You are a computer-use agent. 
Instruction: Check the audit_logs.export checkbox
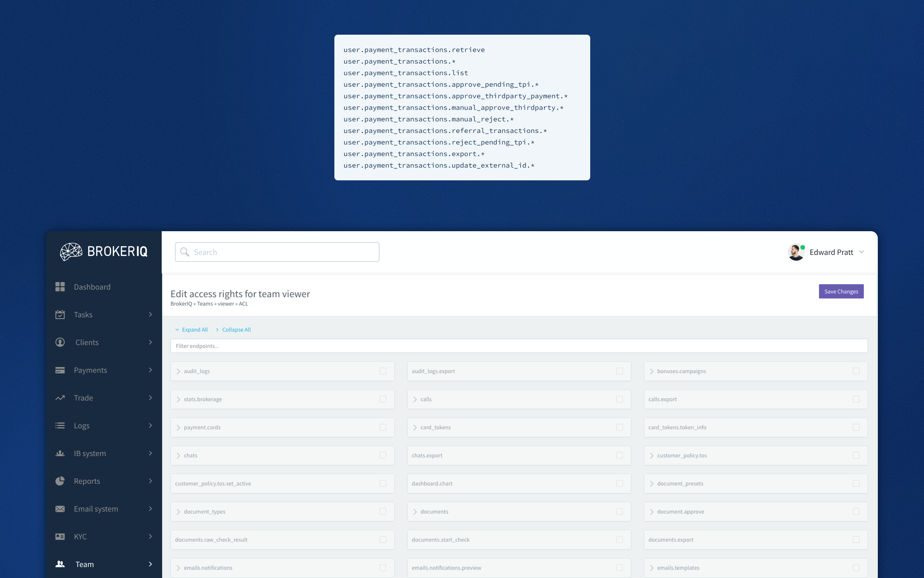[x=619, y=371]
